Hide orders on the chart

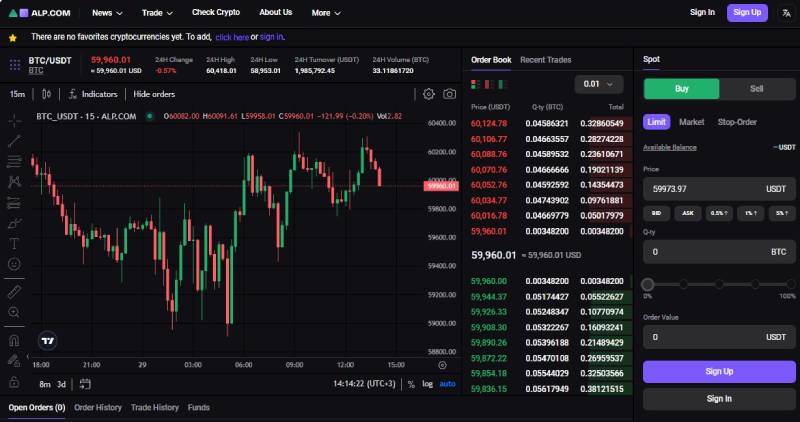pyautogui.click(x=154, y=94)
